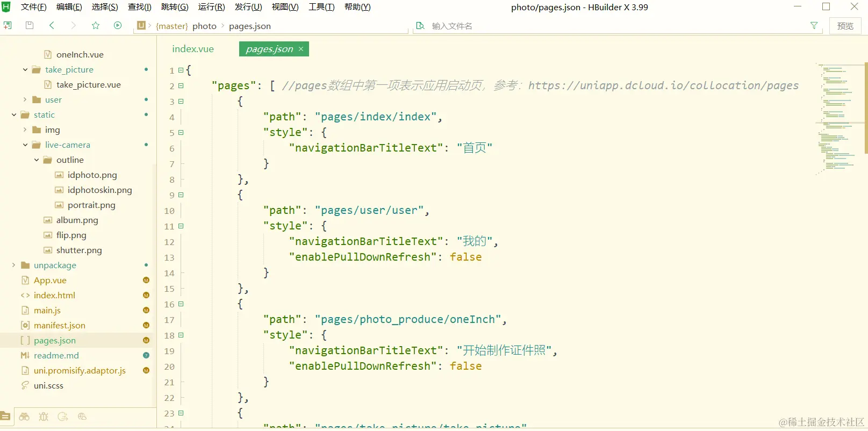
Task: Click the 预览 preview button
Action: 845,26
